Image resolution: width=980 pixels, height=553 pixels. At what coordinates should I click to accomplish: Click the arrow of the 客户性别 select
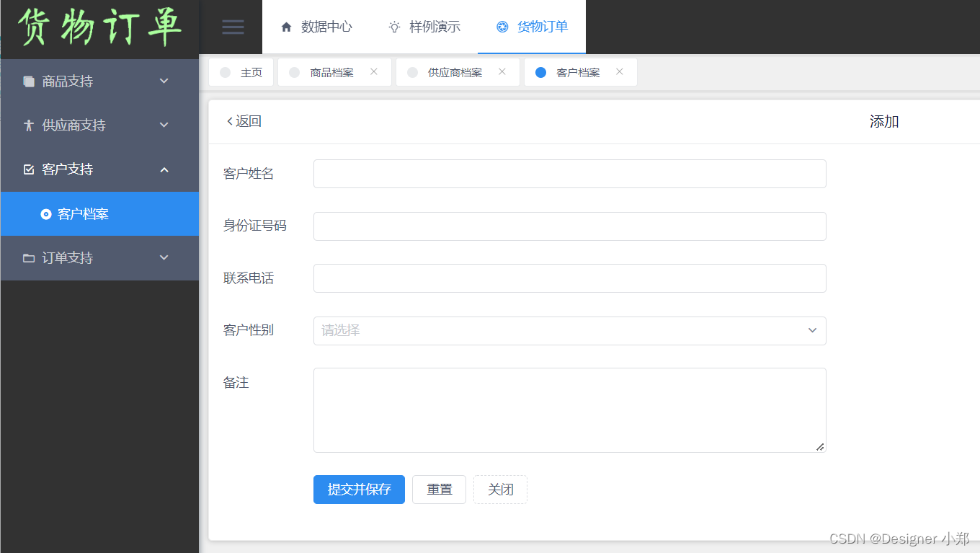pyautogui.click(x=812, y=331)
